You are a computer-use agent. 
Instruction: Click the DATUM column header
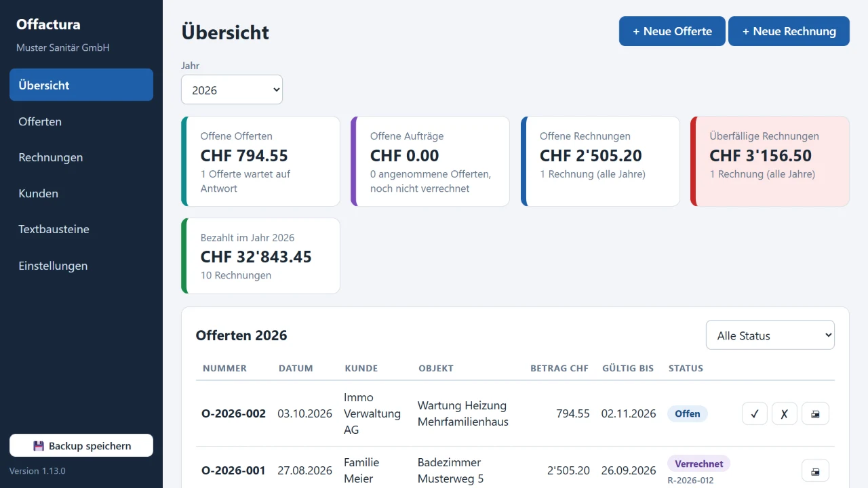296,368
